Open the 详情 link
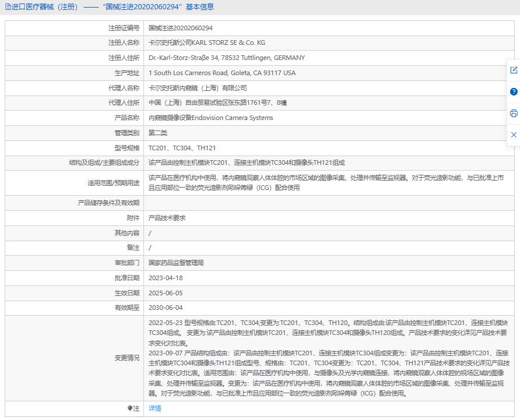The width and height of the screenshot is (520, 420). pyautogui.click(x=155, y=408)
